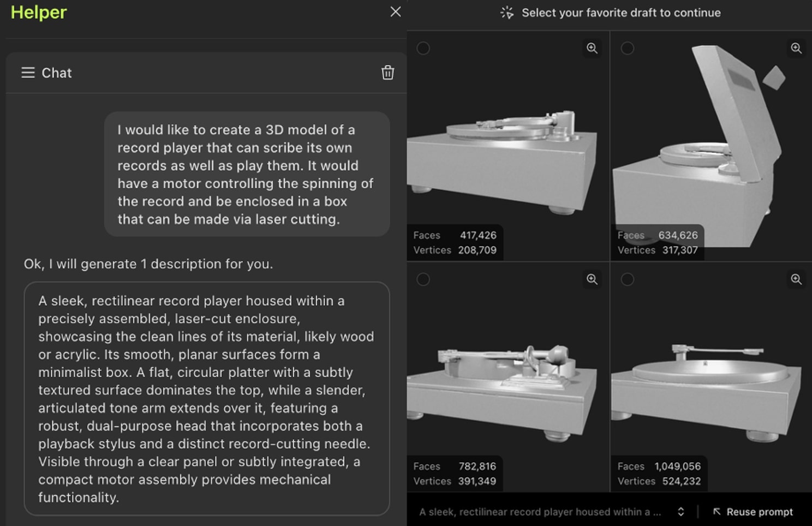Magnify the 782,816-face turntable draft

(592, 279)
